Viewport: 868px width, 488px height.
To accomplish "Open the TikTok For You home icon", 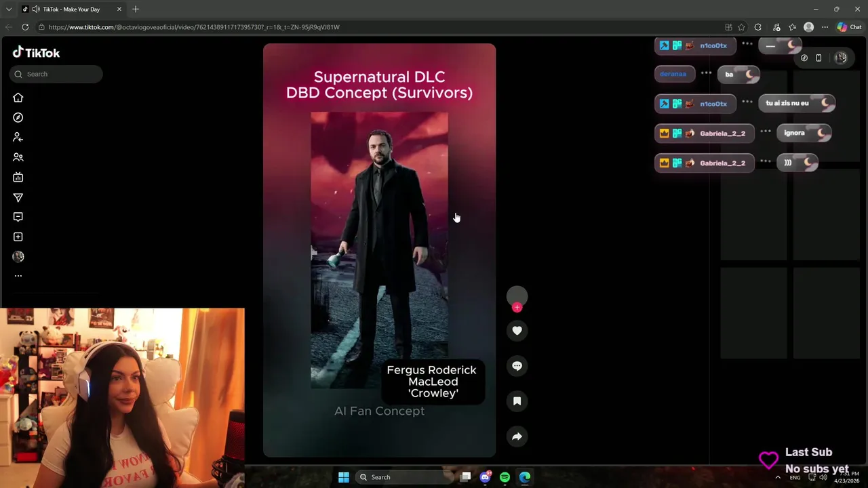I will [x=18, y=98].
